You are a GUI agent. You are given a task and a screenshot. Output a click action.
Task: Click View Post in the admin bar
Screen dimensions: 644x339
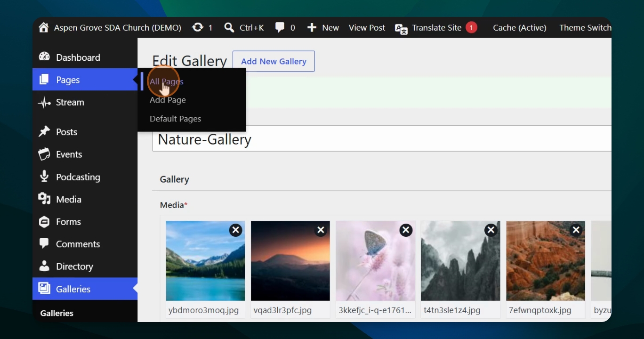tap(367, 28)
